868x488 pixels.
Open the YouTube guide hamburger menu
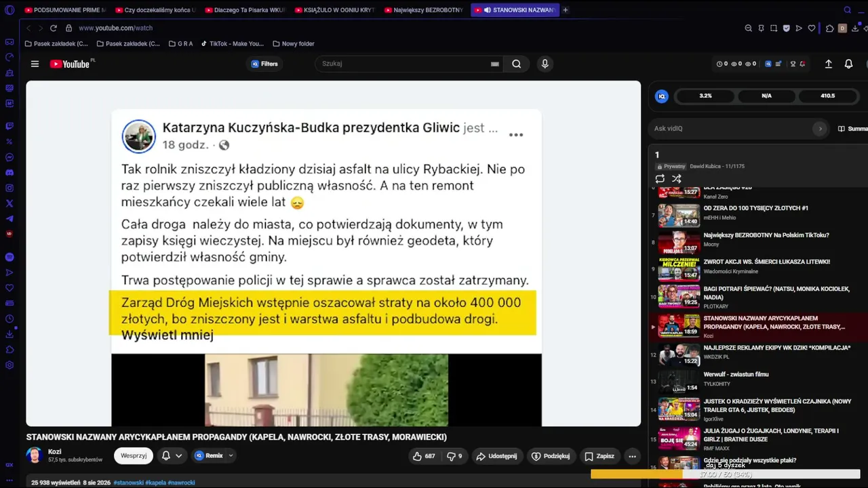(x=35, y=64)
